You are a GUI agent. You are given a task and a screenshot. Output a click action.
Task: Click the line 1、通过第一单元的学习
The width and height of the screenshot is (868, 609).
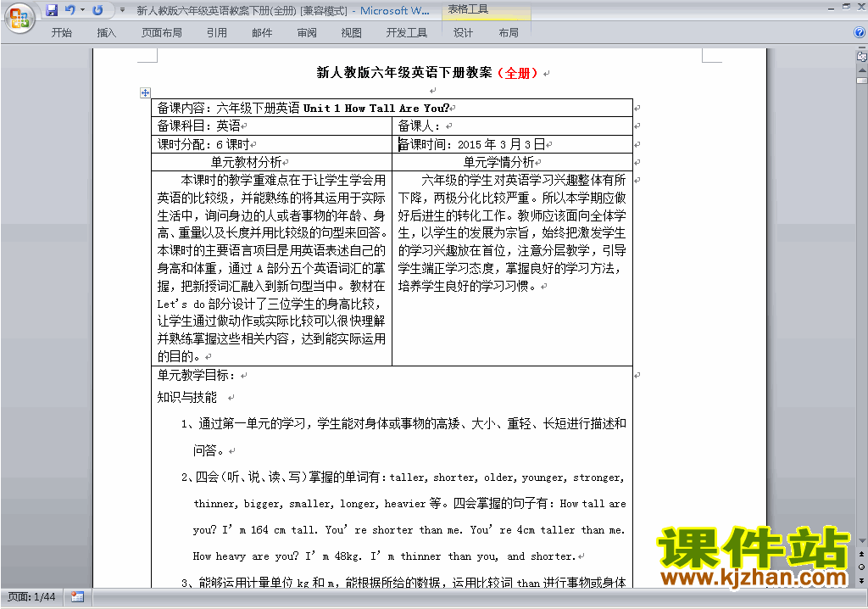(x=403, y=424)
